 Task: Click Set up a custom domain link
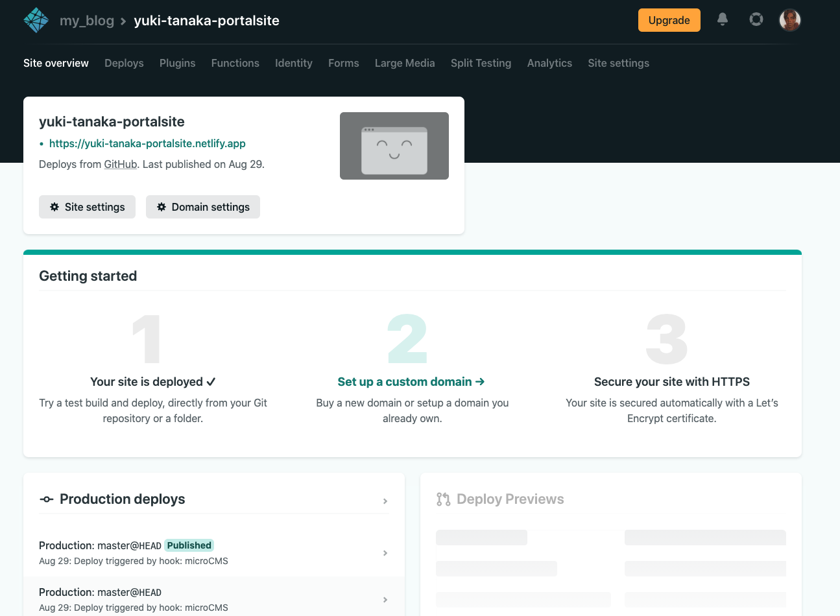[411, 382]
